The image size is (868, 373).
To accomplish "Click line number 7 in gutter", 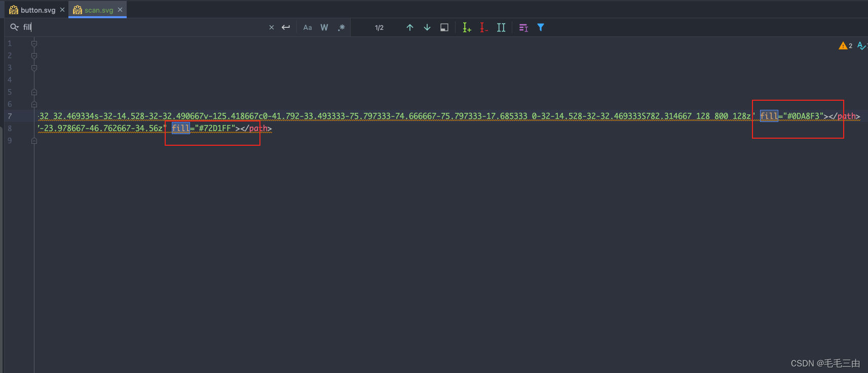I will coord(10,116).
